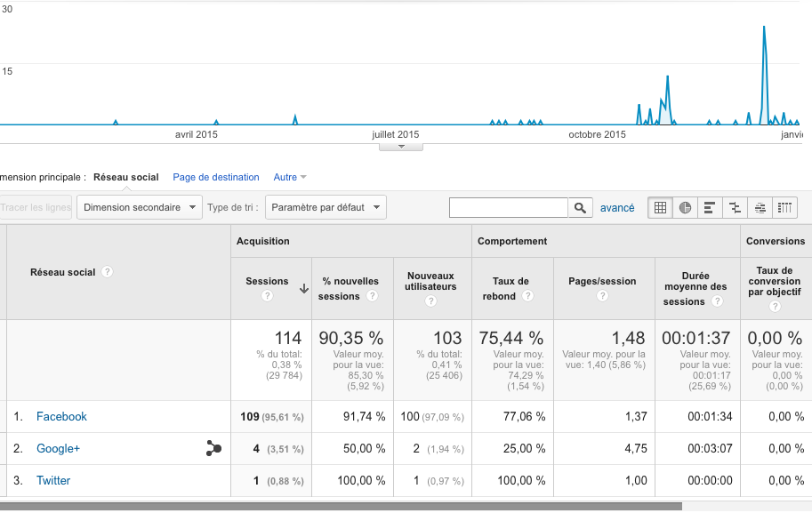This screenshot has height=513, width=812.
Task: Select the Page de destination dimension
Action: pos(216,178)
